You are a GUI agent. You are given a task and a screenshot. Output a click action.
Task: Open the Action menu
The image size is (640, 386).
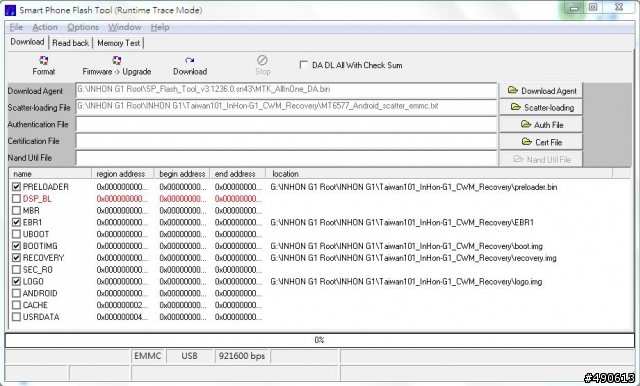point(45,27)
